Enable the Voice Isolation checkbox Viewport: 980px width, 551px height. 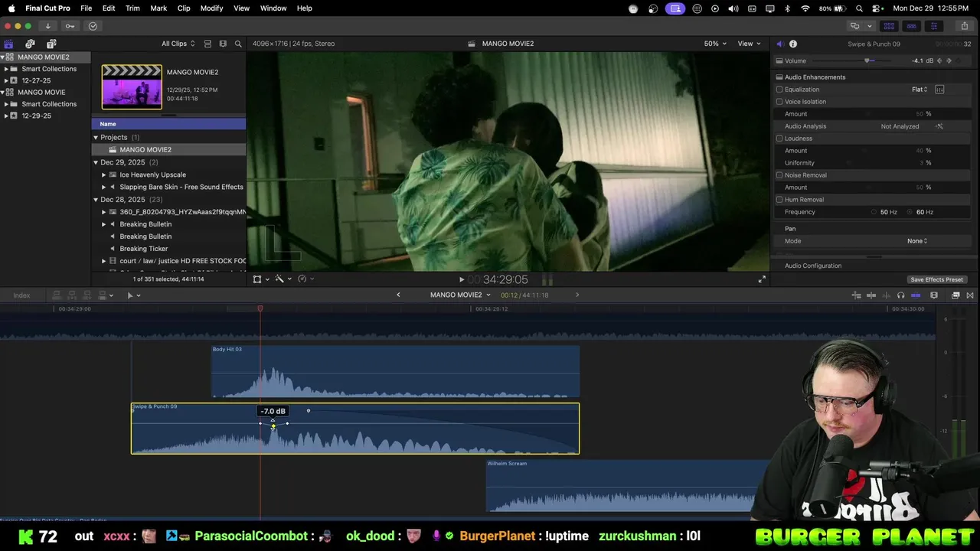tap(779, 102)
